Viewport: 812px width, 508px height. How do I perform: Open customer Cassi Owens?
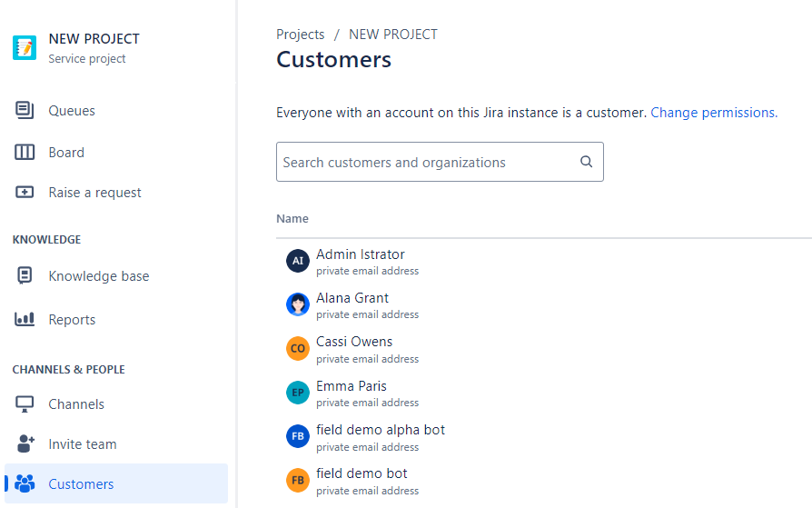pyautogui.click(x=354, y=342)
